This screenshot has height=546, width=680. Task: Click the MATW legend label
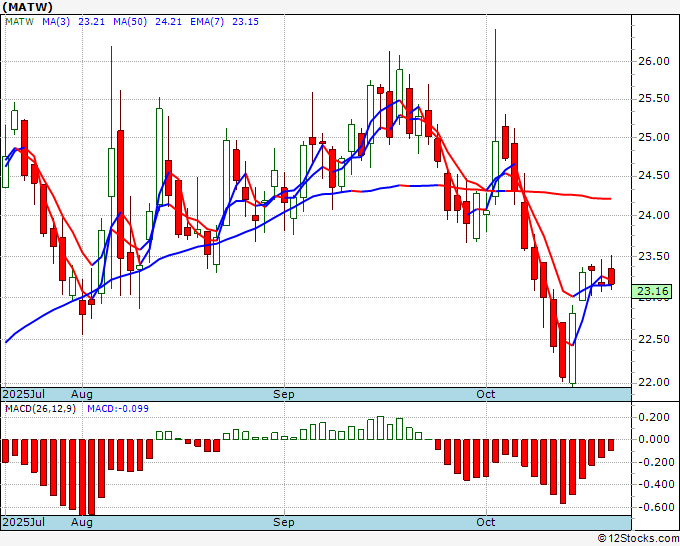click(x=20, y=22)
